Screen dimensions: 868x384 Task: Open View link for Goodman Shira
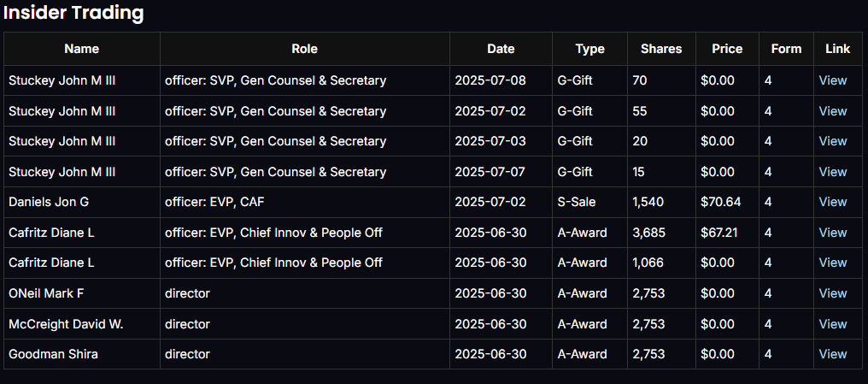point(832,354)
